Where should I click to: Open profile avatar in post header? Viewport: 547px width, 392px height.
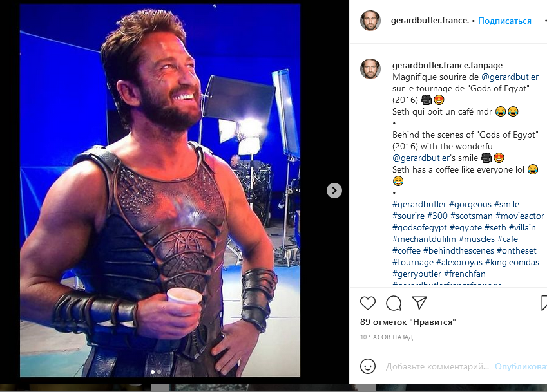pyautogui.click(x=370, y=21)
